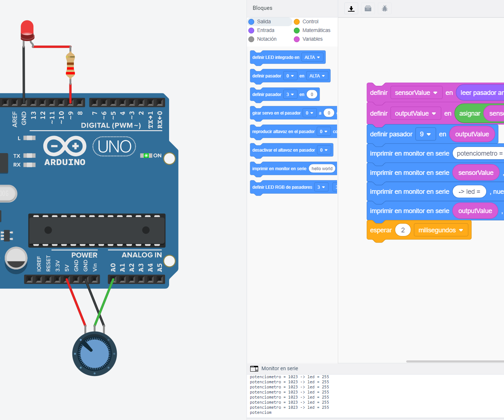Select the 'definir LED integrado en' palette block
The height and width of the screenshot is (420, 504).
point(288,57)
